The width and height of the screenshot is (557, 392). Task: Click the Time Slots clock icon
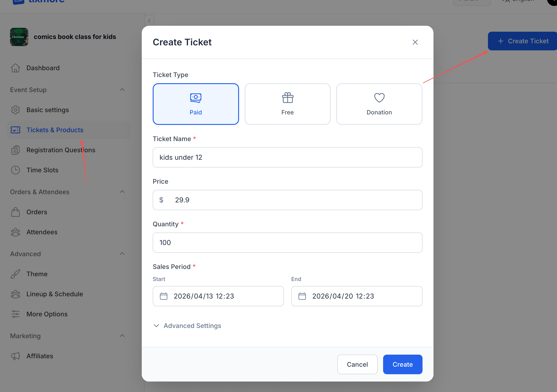(x=15, y=170)
